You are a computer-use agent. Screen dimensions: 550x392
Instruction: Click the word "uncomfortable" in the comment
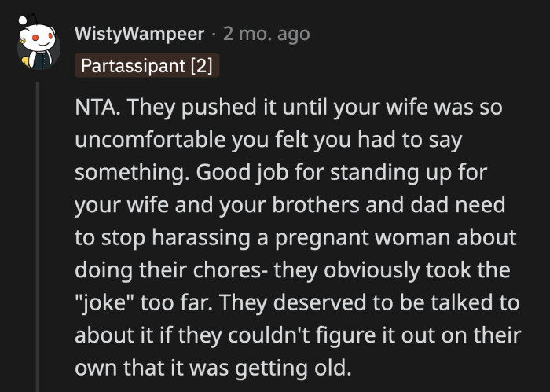click(x=139, y=140)
